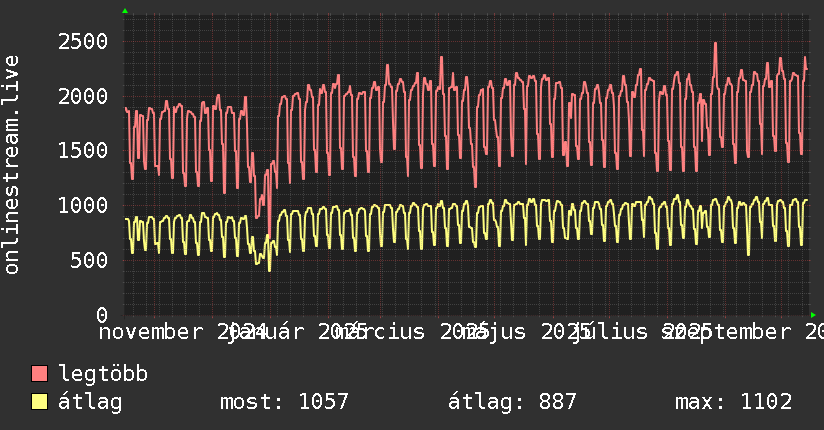Click the 2000 y-axis label
Screen dimensions: 824x430
pos(83,96)
